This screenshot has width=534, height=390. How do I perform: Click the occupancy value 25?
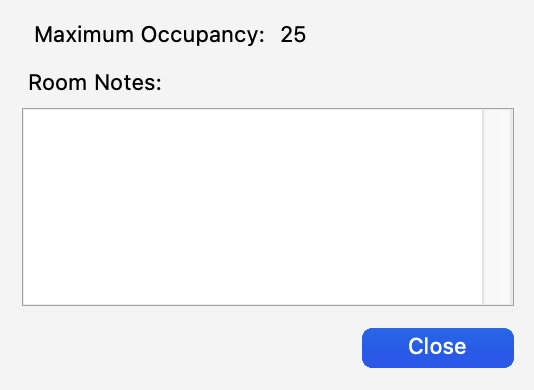pyautogui.click(x=293, y=34)
